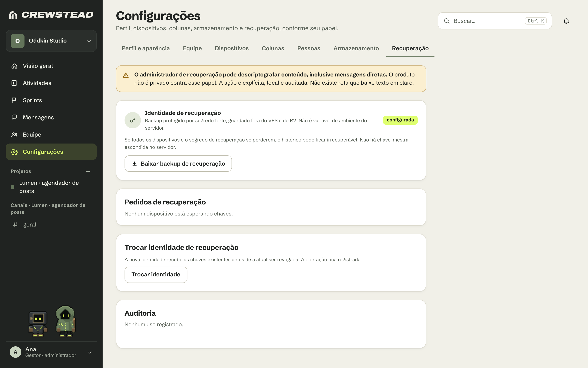Go to the Pessoas tab
Screen dimensions: 588x368
click(x=309, y=48)
